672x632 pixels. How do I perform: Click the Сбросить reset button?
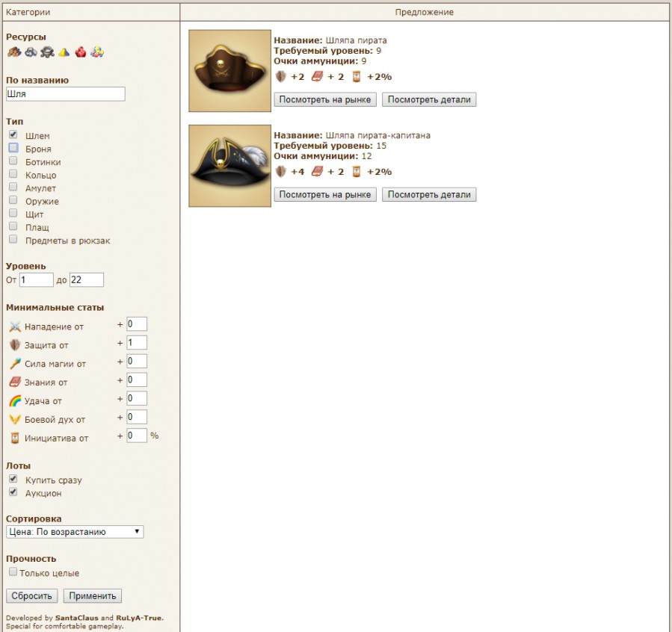click(x=31, y=595)
